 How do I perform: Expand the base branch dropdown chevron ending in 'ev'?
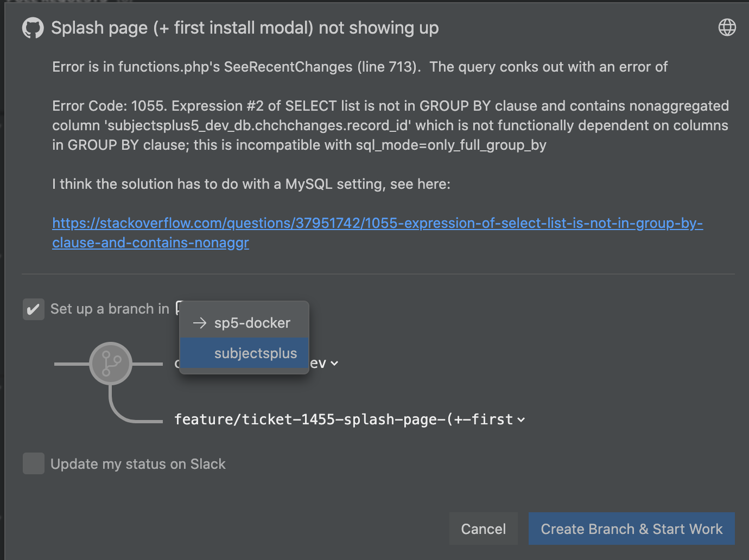pyautogui.click(x=334, y=364)
